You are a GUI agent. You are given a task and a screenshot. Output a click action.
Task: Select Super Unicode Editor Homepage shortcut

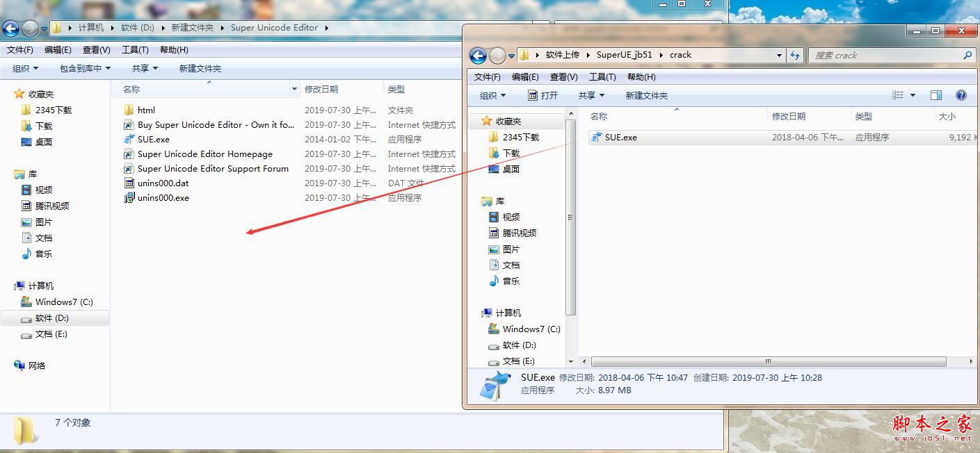click(x=198, y=154)
